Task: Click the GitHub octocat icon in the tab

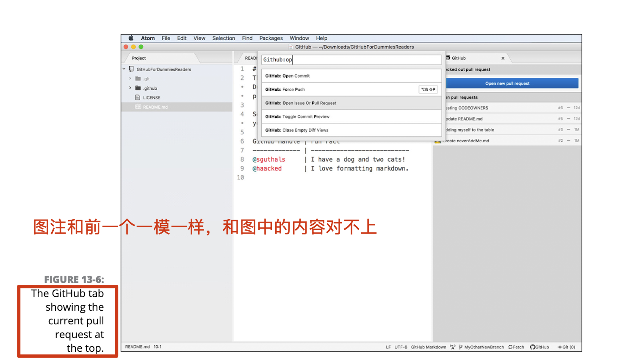Action: click(x=448, y=58)
